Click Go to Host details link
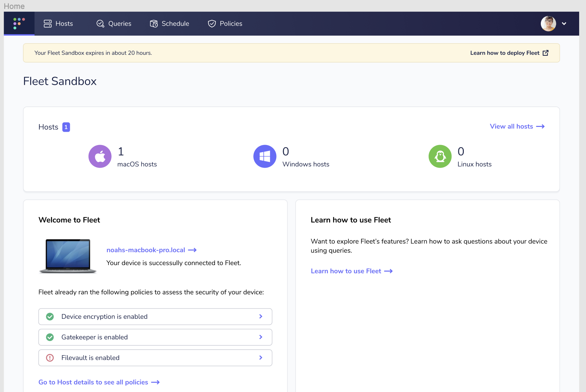 pos(93,382)
